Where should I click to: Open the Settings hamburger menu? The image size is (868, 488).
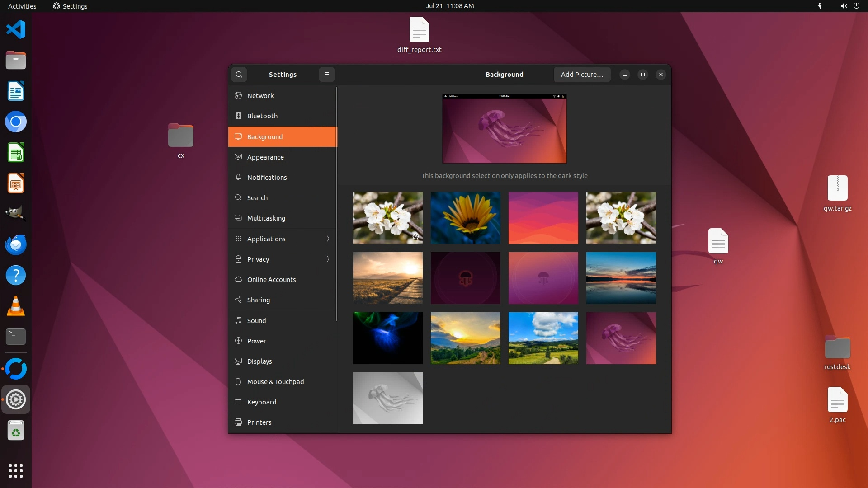point(326,75)
